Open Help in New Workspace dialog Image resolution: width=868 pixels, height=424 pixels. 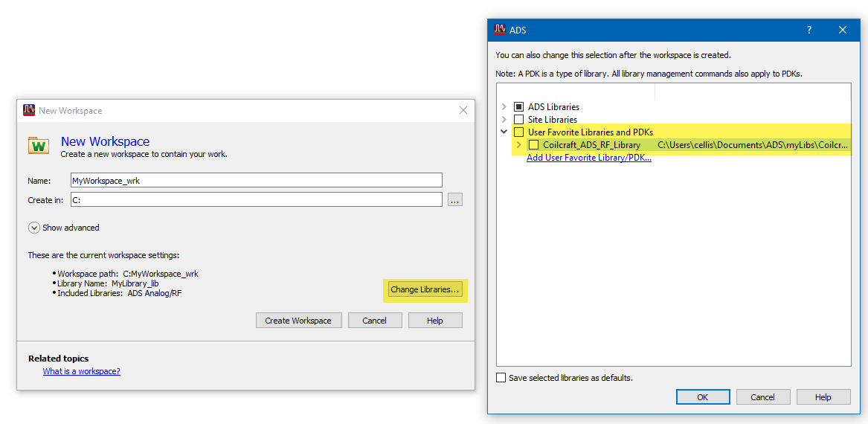435,321
